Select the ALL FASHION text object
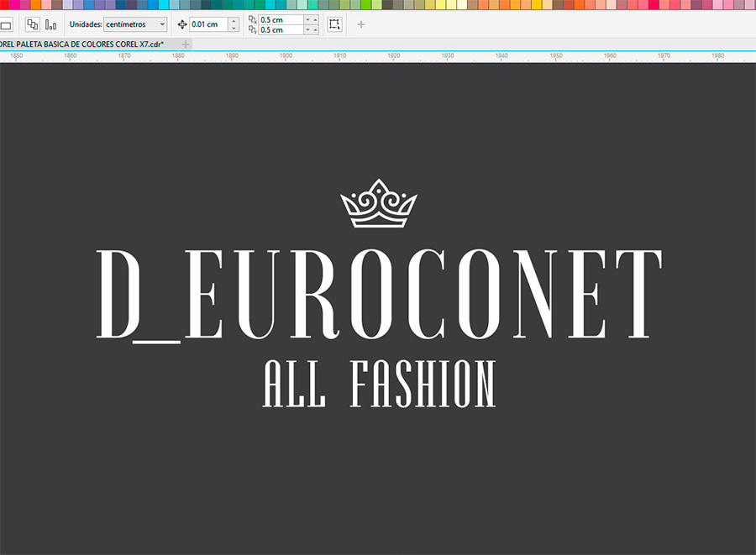 379,384
